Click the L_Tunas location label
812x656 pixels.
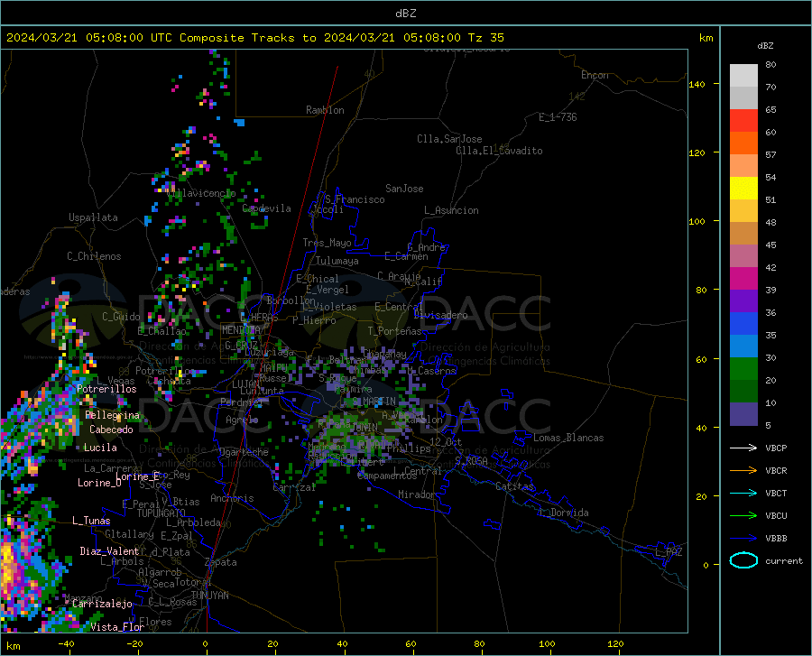point(91,521)
